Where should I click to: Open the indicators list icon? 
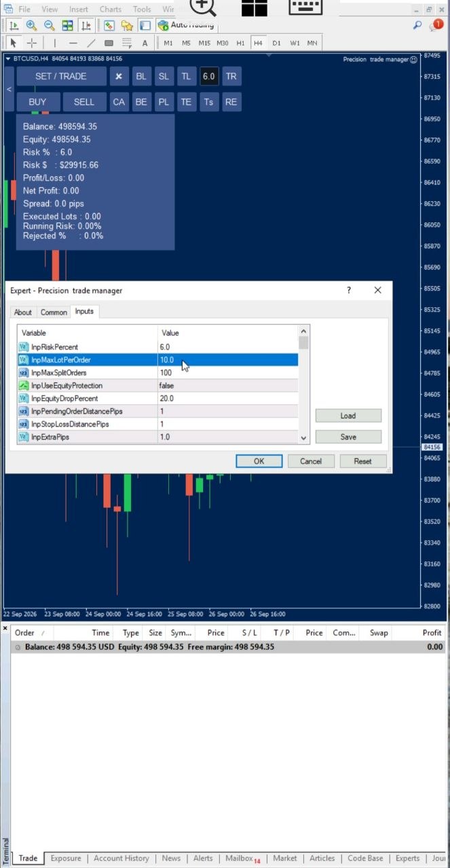109,25
